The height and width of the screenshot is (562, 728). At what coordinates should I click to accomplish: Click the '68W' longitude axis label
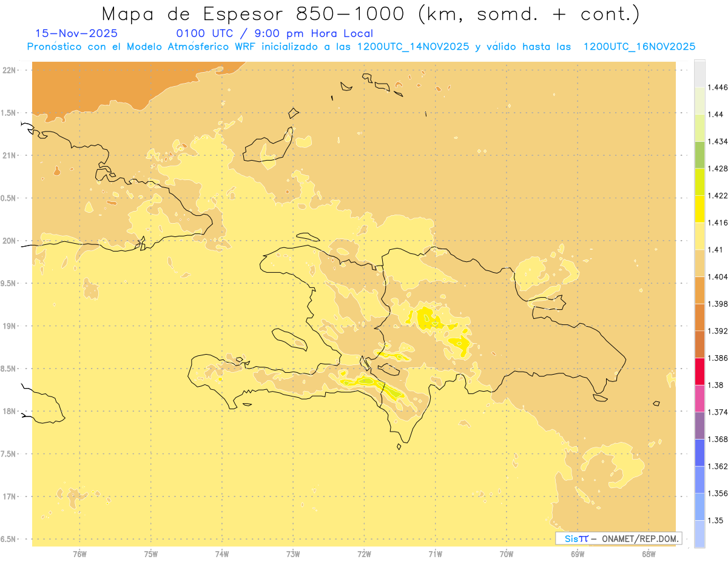[x=649, y=554]
